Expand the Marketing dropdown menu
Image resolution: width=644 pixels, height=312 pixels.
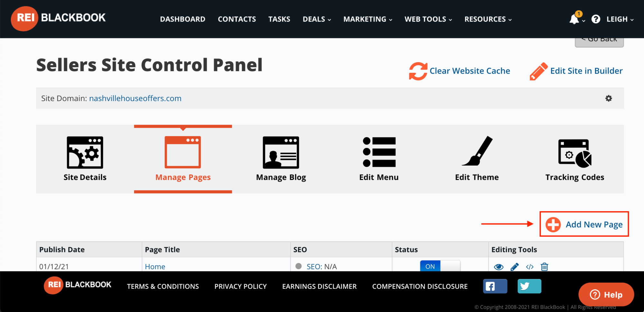[x=368, y=19]
